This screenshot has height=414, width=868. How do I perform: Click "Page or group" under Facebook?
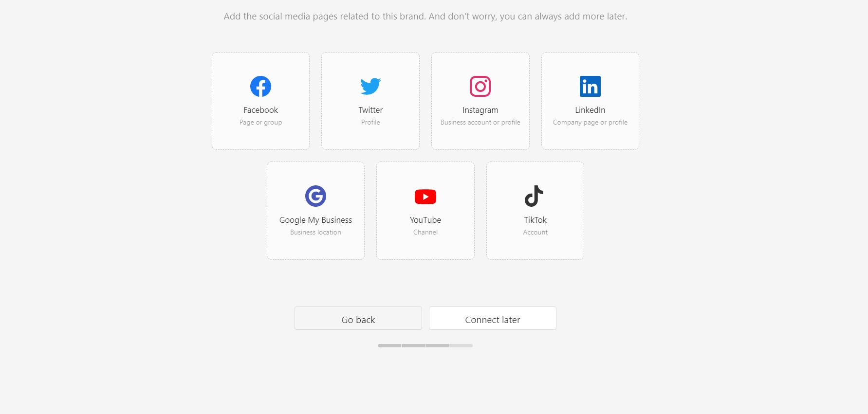(260, 122)
